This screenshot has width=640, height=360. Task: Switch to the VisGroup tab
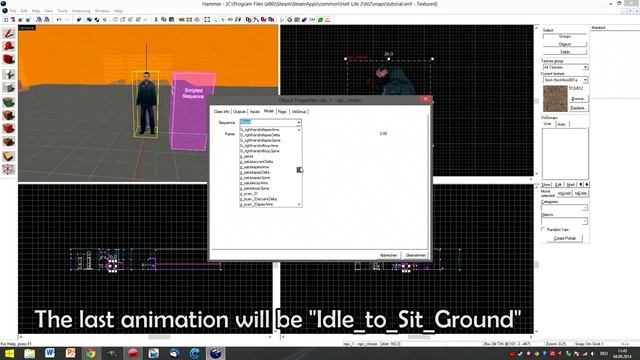pos(299,111)
